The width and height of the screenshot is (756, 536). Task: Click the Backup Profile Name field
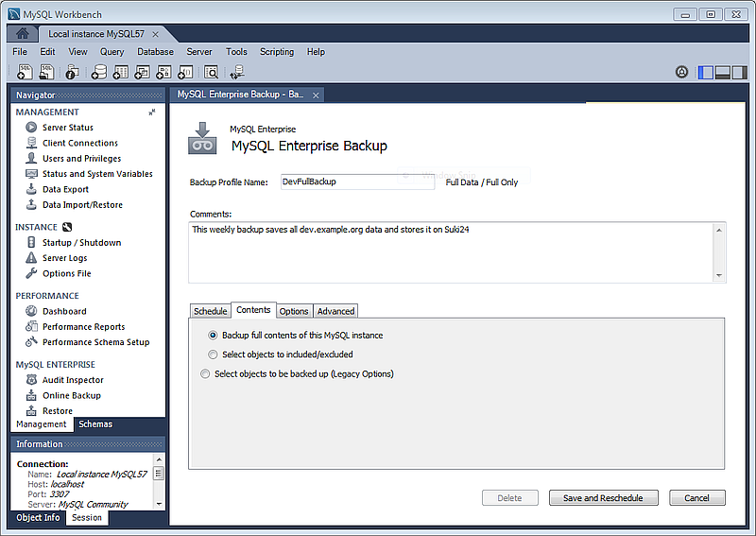tap(358, 182)
